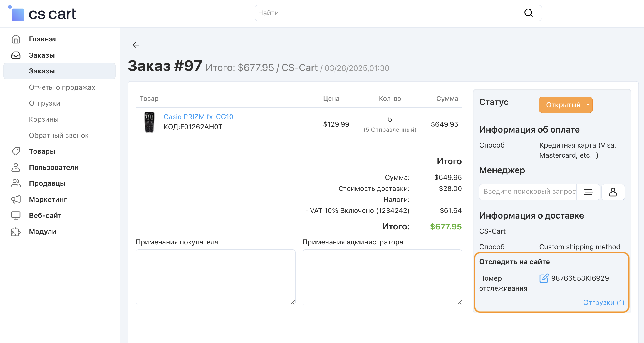Click the Главная home icon
Screen dimensions: 644x343
(16, 39)
